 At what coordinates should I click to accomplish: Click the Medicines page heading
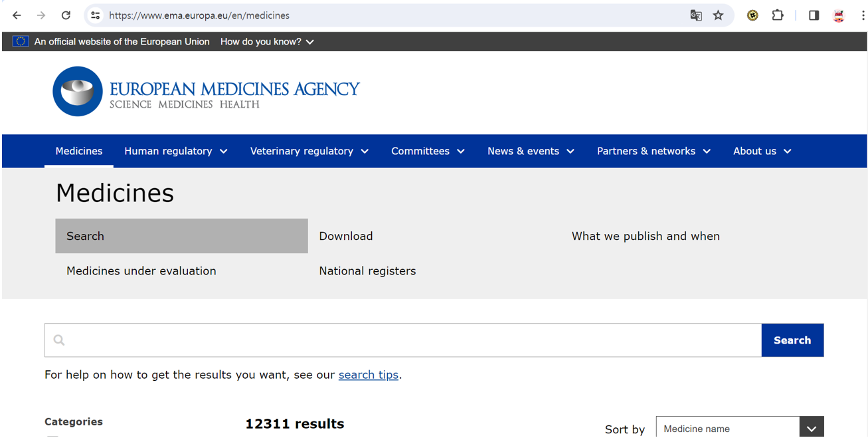click(115, 193)
